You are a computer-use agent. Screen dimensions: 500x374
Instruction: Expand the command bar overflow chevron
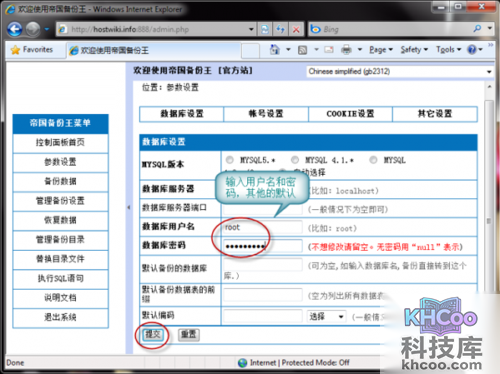pos(490,45)
